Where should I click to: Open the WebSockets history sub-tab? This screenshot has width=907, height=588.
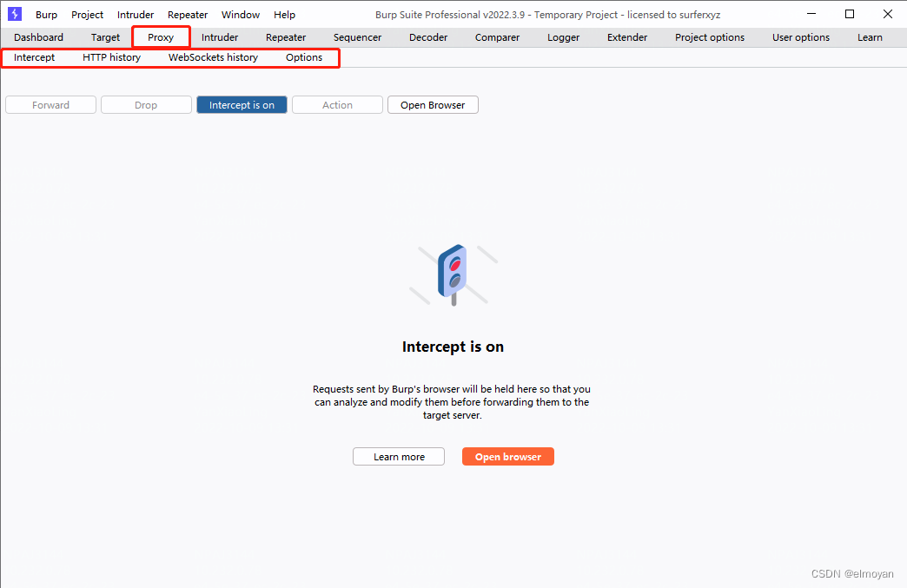click(x=213, y=57)
